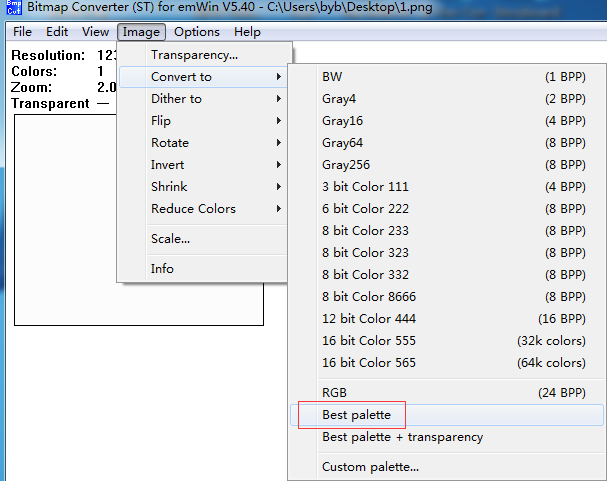The height and width of the screenshot is (481, 607).
Task: Choose Transparency... from Image menu
Action: point(204,55)
